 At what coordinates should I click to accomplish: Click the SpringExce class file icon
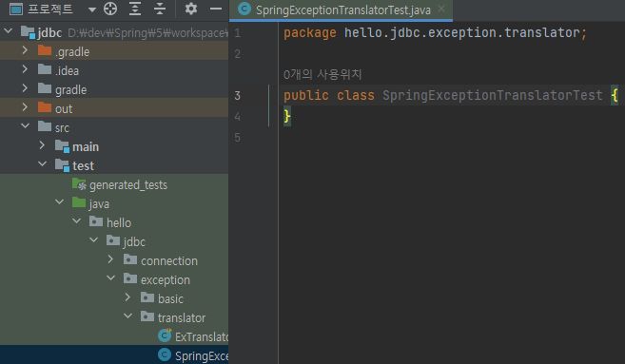click(165, 354)
